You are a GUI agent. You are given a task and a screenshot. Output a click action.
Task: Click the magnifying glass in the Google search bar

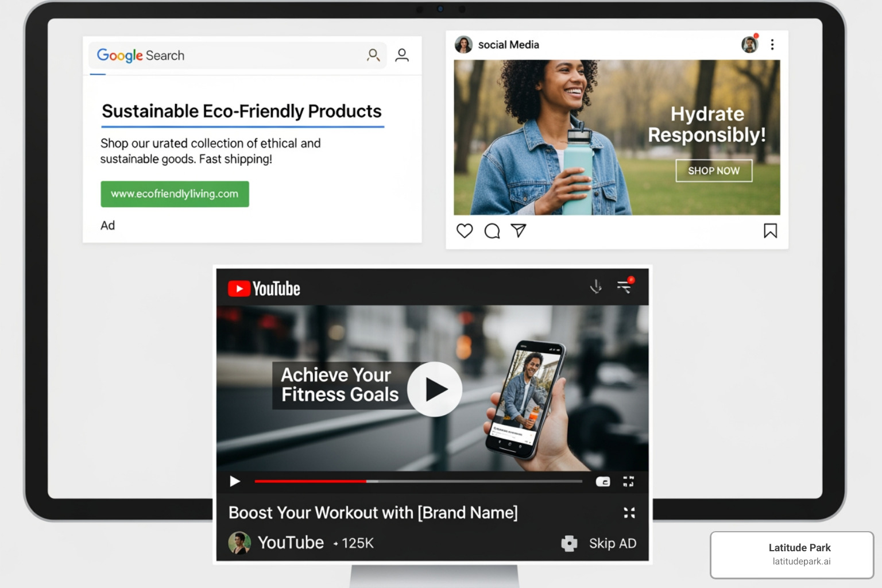pyautogui.click(x=373, y=55)
